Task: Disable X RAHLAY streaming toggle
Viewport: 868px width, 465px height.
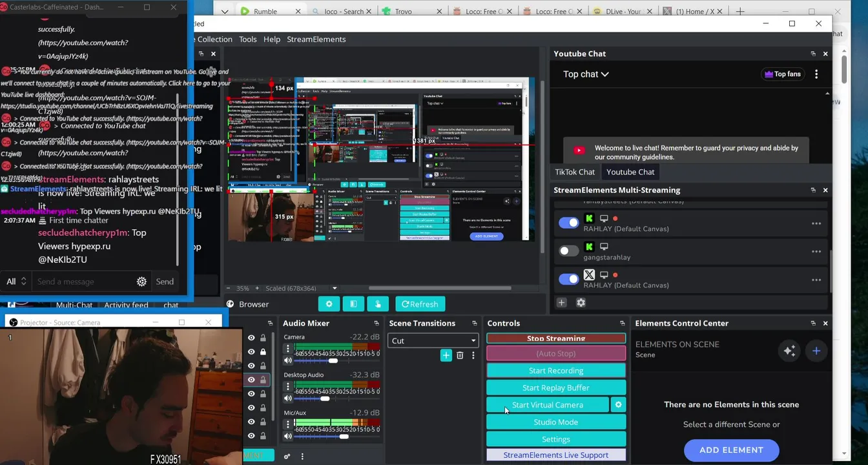Action: click(569, 279)
